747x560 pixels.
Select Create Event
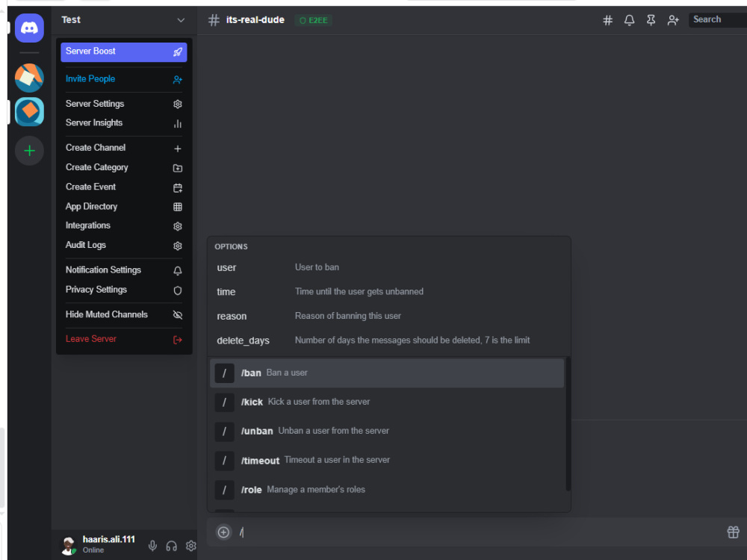pyautogui.click(x=124, y=187)
